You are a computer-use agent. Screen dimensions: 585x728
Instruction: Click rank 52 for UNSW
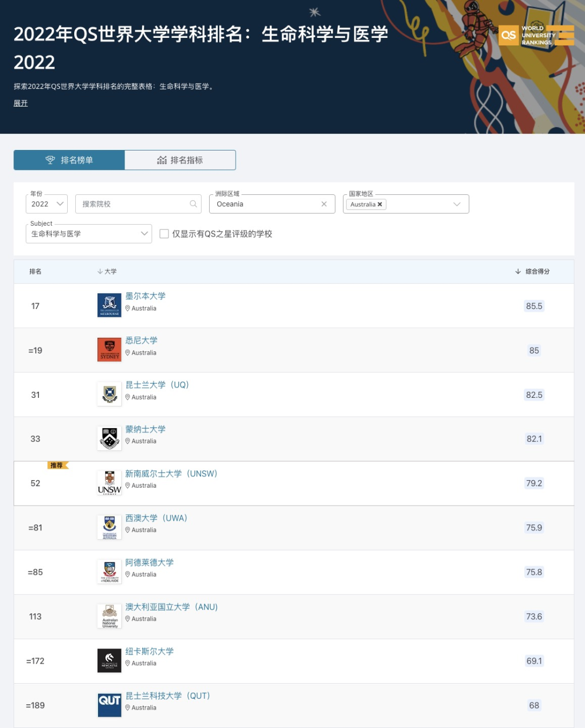coord(35,483)
